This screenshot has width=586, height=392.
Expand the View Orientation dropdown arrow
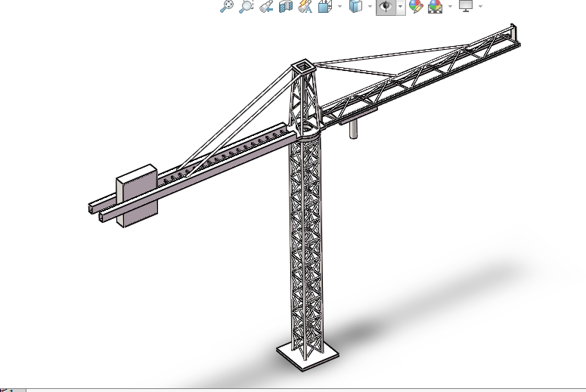(x=340, y=6)
